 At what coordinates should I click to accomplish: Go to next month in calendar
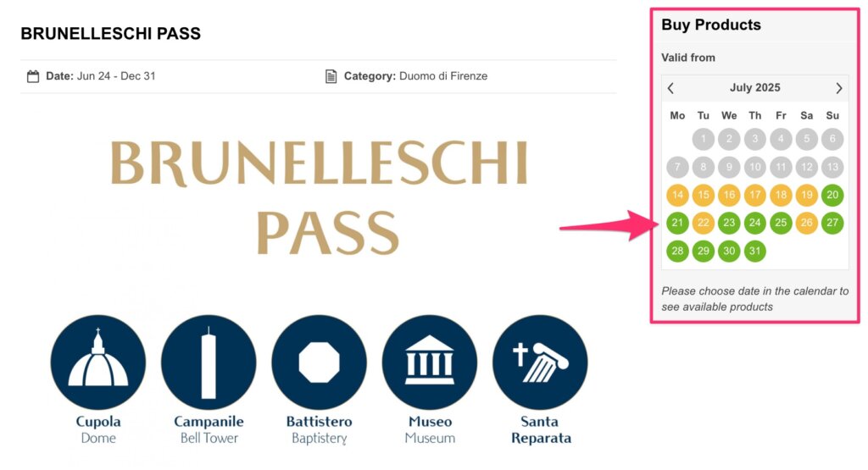coord(839,88)
